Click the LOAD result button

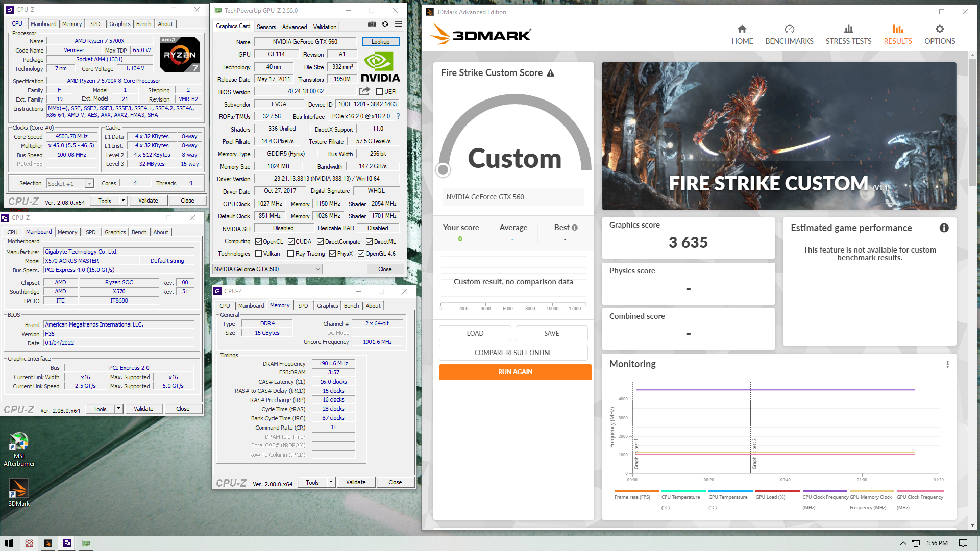tap(475, 333)
